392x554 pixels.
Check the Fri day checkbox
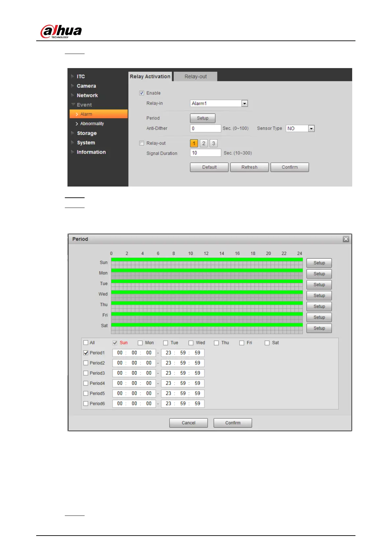242,343
